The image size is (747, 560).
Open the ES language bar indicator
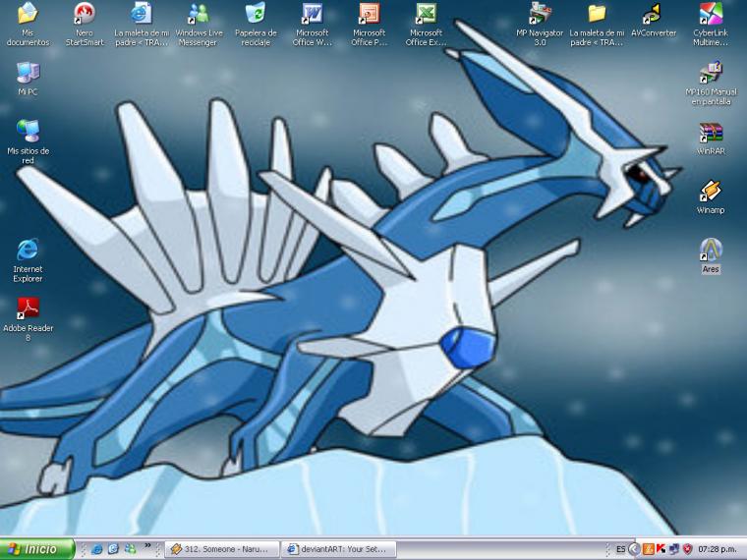point(620,549)
